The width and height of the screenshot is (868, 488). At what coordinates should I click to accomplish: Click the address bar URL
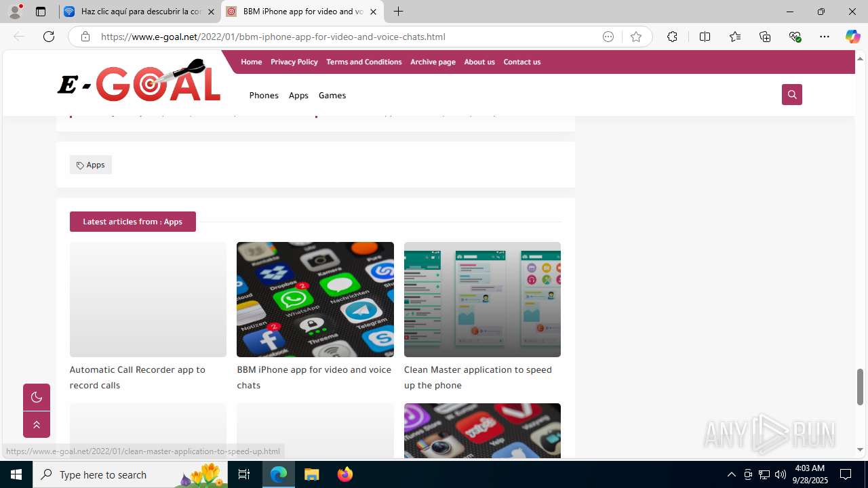tap(273, 37)
